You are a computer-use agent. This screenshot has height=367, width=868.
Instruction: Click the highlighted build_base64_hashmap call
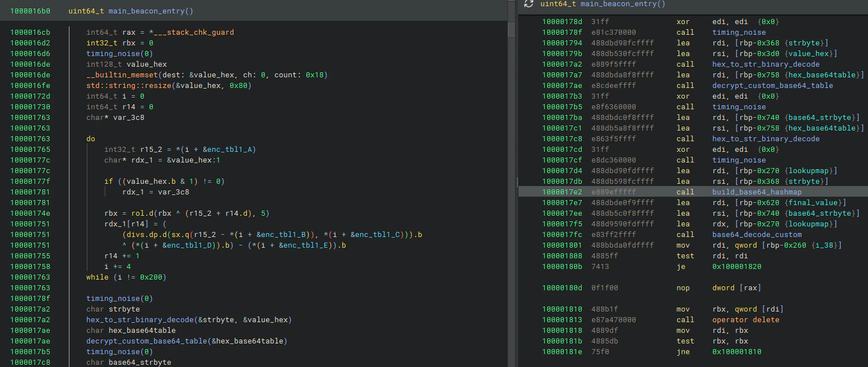[757, 192]
